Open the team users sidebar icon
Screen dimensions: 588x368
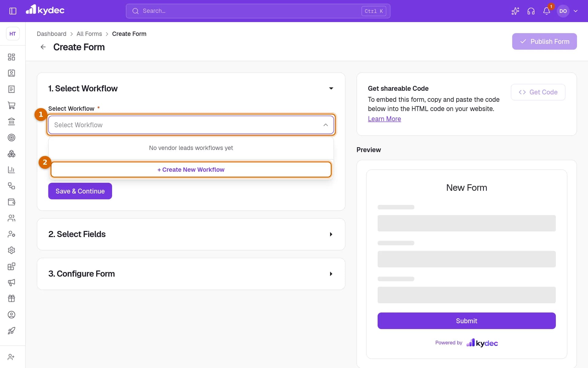[x=12, y=218]
